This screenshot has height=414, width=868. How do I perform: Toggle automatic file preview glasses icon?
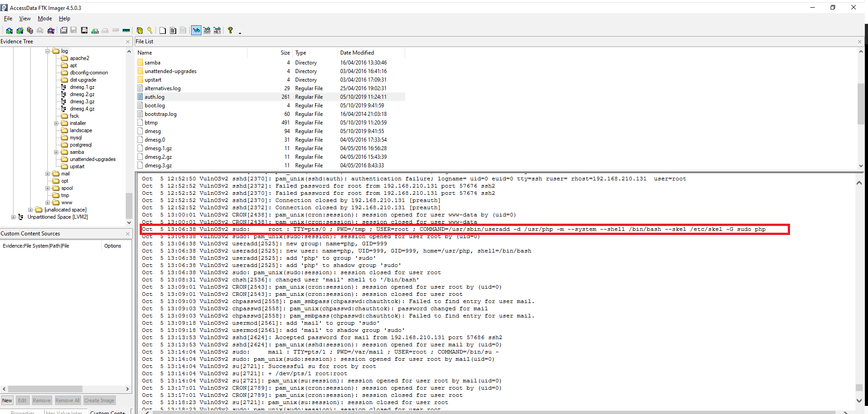[196, 31]
